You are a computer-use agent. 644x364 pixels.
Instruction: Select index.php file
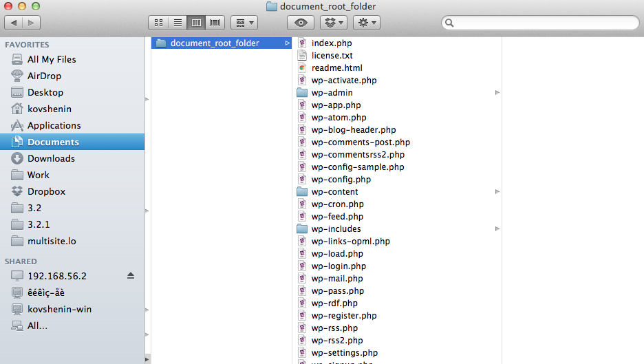point(397,43)
